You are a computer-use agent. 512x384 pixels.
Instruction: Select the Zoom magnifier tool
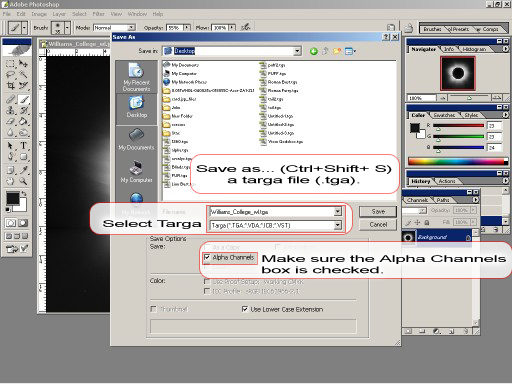(23, 181)
